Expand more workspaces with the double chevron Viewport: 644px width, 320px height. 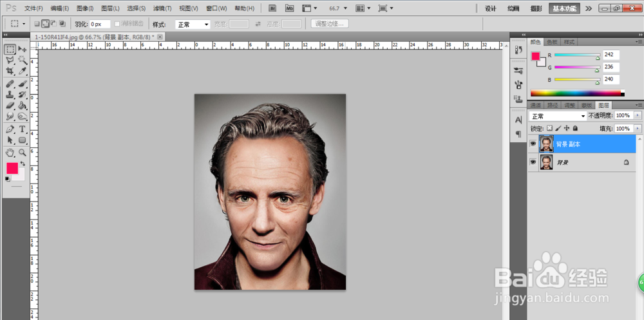[x=589, y=8]
